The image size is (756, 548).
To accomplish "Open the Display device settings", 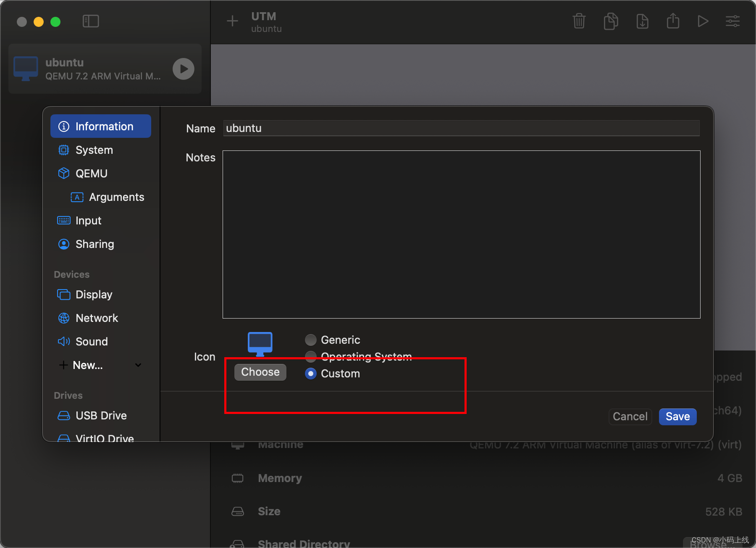I will (x=101, y=295).
